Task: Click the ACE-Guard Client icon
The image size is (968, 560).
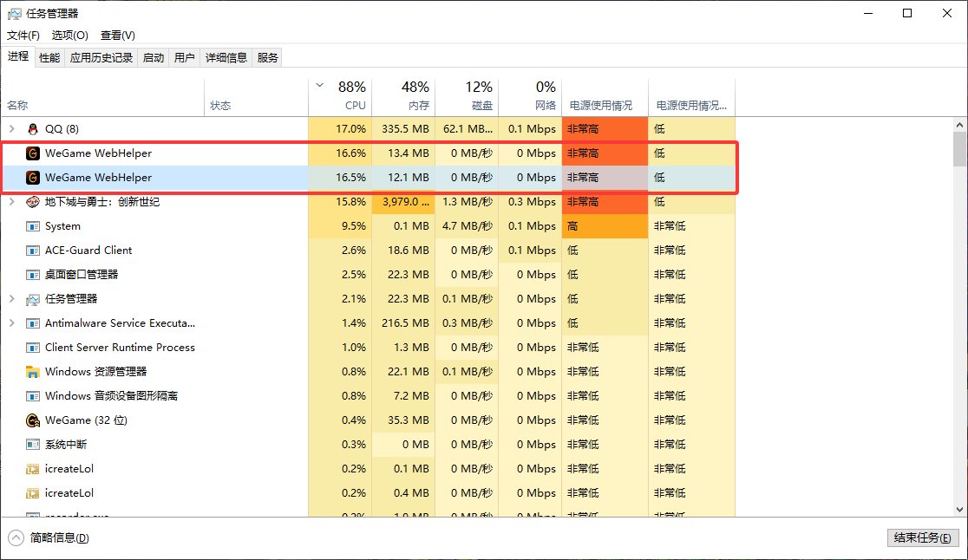Action: pyautogui.click(x=33, y=251)
